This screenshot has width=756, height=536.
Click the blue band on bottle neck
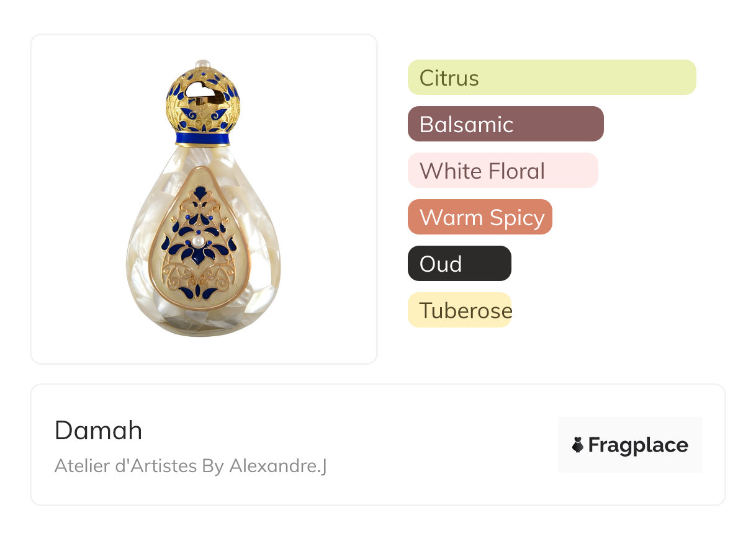click(x=202, y=138)
